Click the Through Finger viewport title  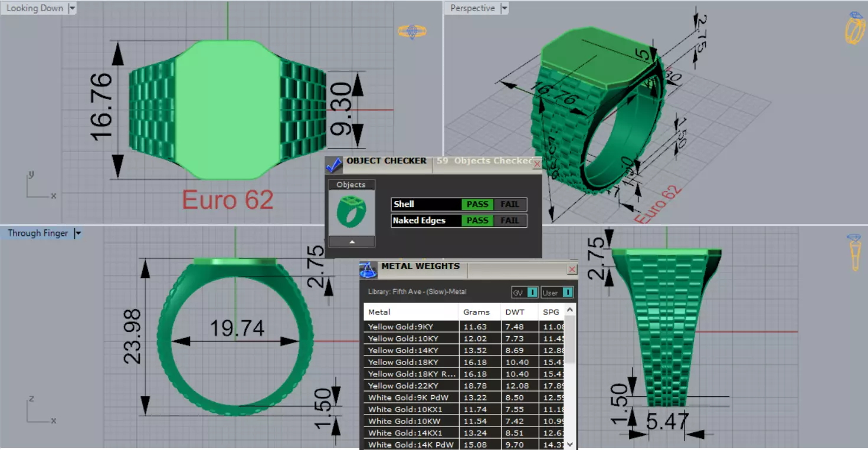pos(38,234)
